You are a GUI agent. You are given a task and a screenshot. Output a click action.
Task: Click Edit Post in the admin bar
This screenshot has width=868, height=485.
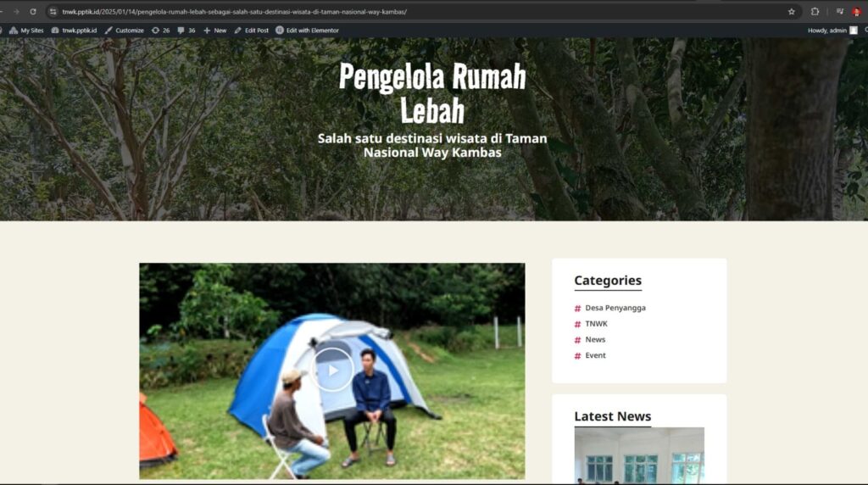[251, 31]
